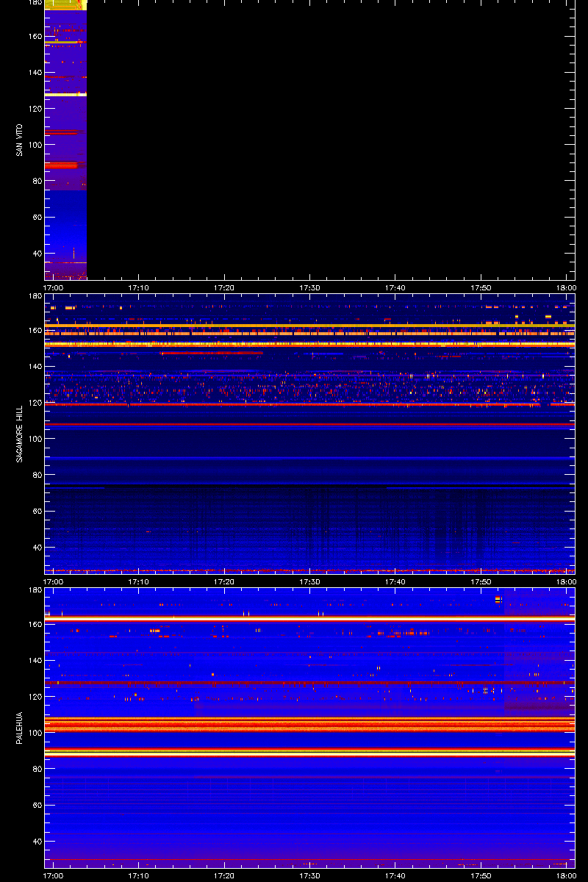This screenshot has width=588, height=882.
Task: Pick the 18:00 label below Sagamore Hill panel
Action: 566,582
